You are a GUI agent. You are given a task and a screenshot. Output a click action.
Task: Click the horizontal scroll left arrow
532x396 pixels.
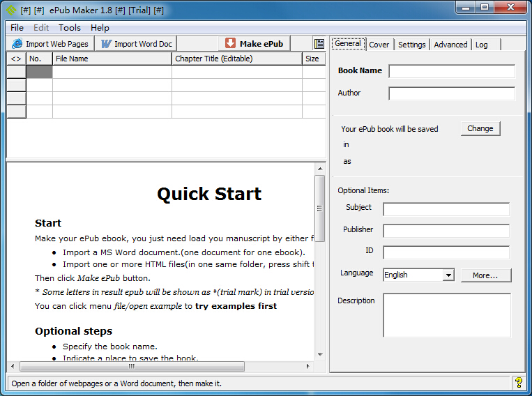(13, 366)
